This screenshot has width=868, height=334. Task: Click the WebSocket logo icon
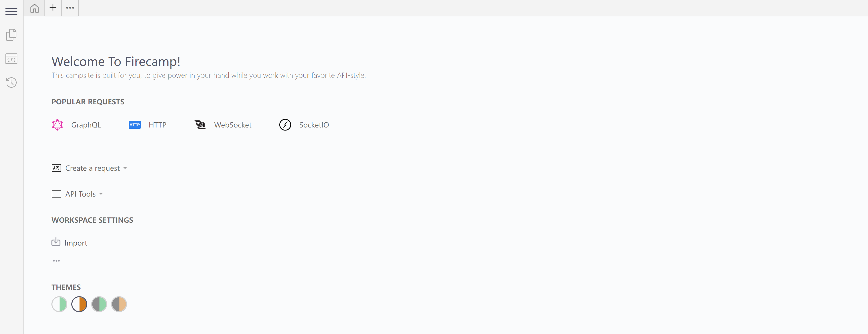(200, 125)
